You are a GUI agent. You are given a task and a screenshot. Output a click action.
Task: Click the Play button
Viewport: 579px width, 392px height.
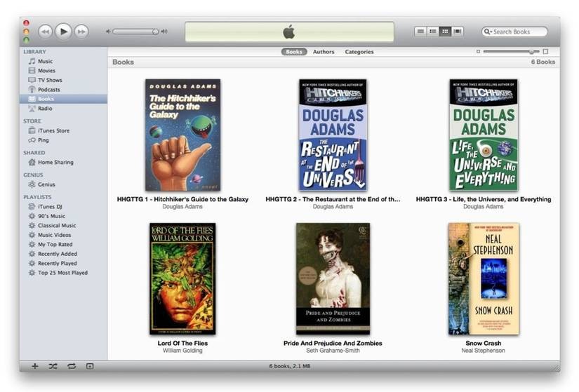(63, 32)
